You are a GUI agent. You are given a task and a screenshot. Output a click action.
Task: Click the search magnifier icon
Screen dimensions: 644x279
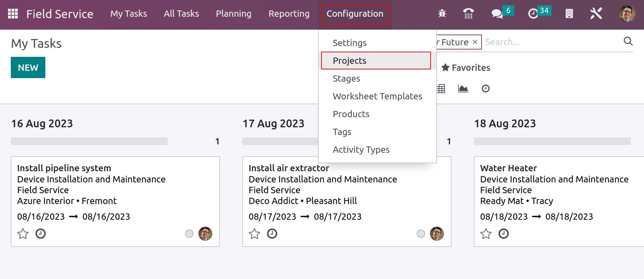coord(628,41)
